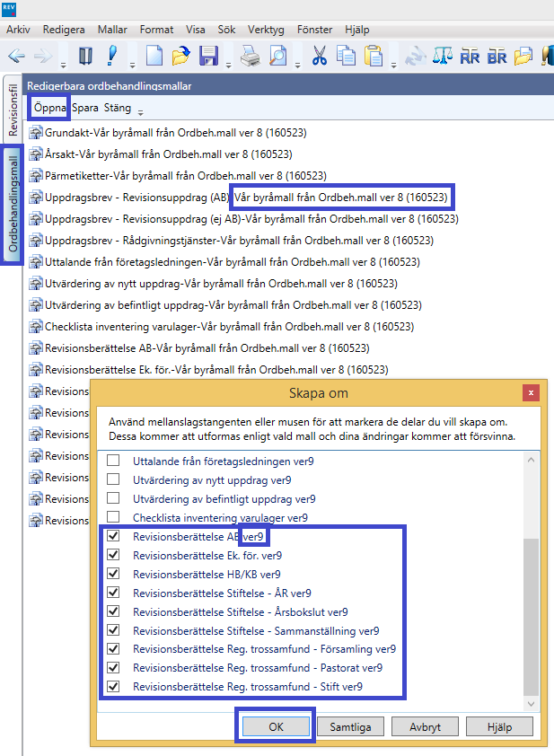Click the RR toolbar icon
The height and width of the screenshot is (756, 554).
click(470, 57)
